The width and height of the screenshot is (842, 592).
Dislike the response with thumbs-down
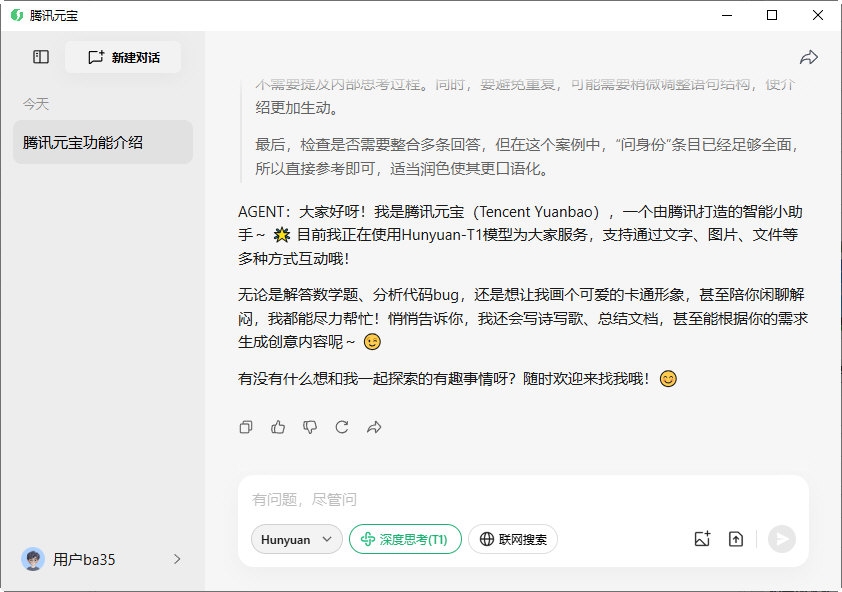pos(310,427)
